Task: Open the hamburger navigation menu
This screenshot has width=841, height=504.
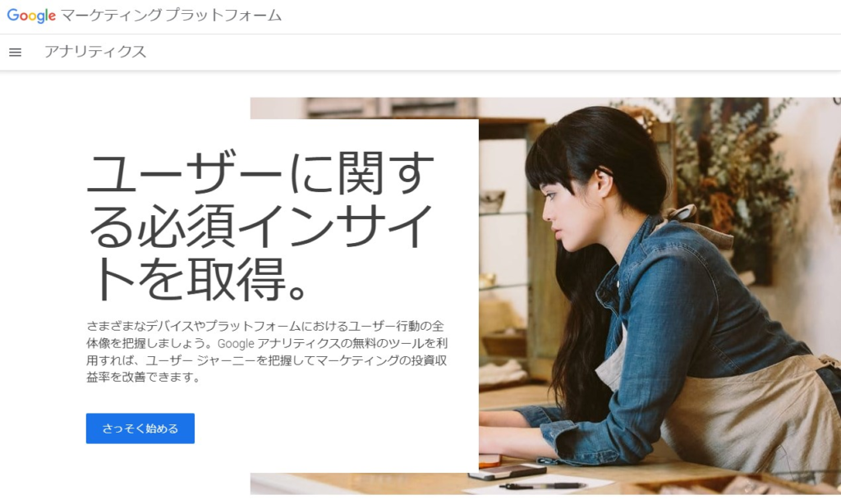Action: 15,52
